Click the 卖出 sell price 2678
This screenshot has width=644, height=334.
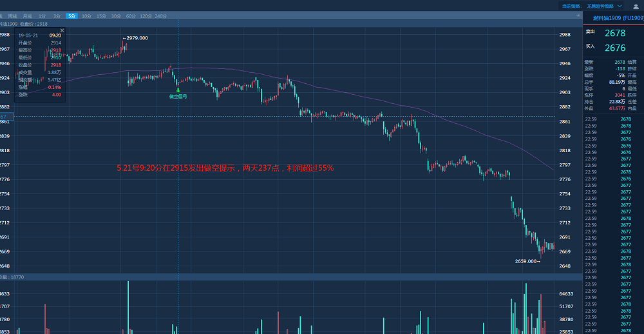(615, 33)
